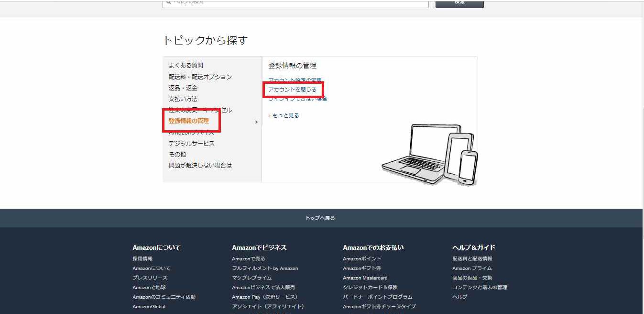Click the アカウントを閉じる link
Screen dimensions: 644x314
click(x=292, y=89)
